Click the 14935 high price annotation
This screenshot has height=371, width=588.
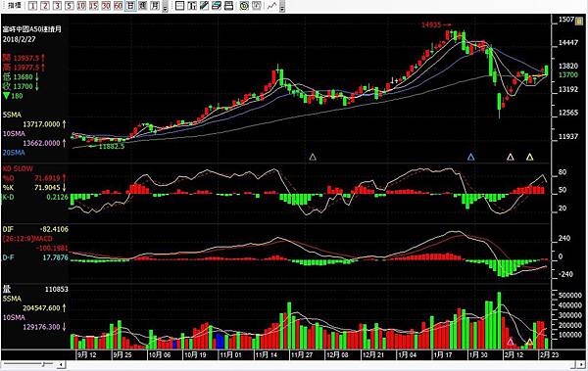coord(431,24)
